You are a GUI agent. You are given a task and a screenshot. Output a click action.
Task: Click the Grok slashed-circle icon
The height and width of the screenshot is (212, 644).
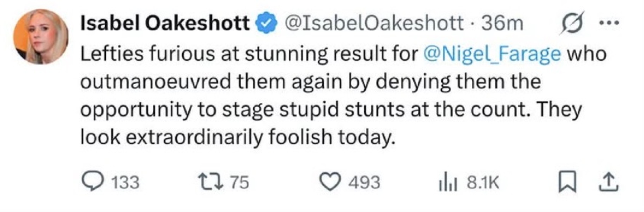point(571,23)
